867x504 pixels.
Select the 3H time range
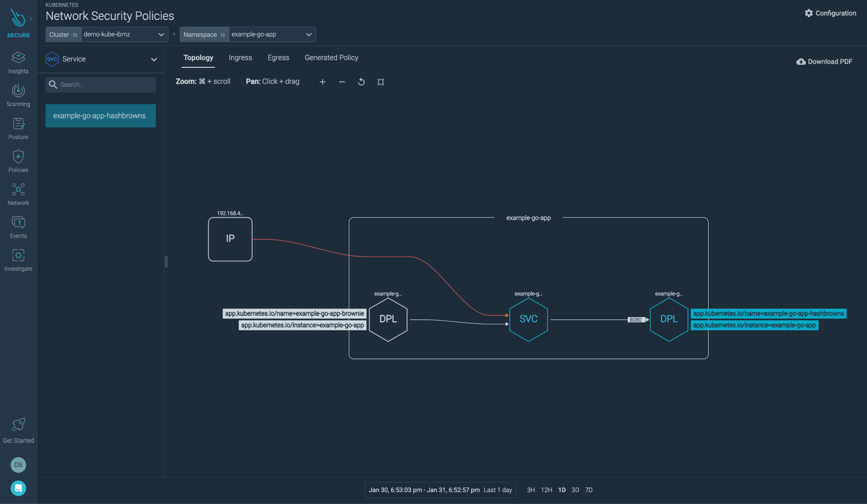click(x=530, y=490)
